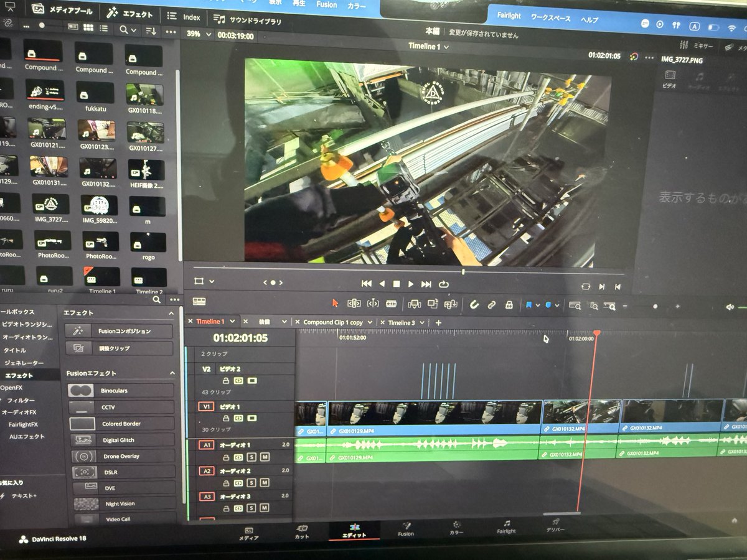747x560 pixels.
Task: Select the Timeline 2 thumbnail in media pool
Action: point(149,276)
